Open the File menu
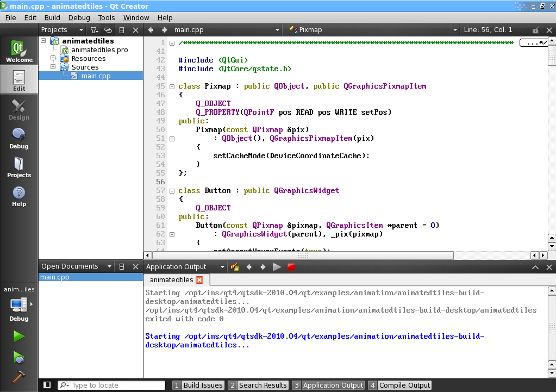 tap(11, 18)
